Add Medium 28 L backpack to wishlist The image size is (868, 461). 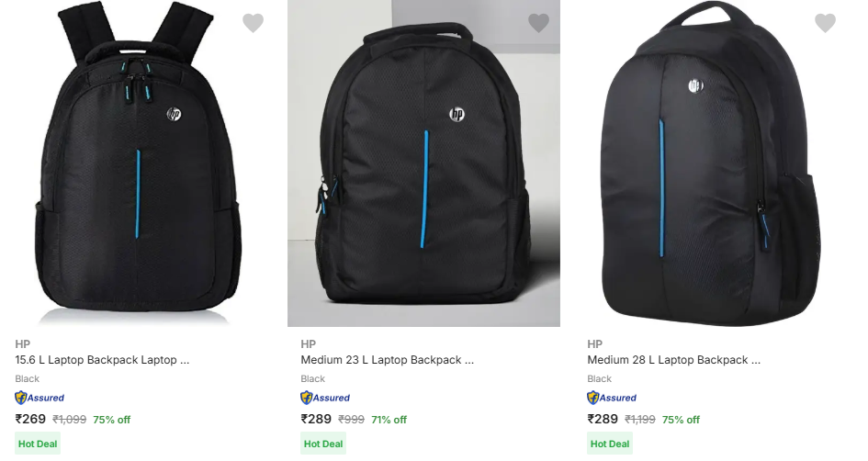825,24
